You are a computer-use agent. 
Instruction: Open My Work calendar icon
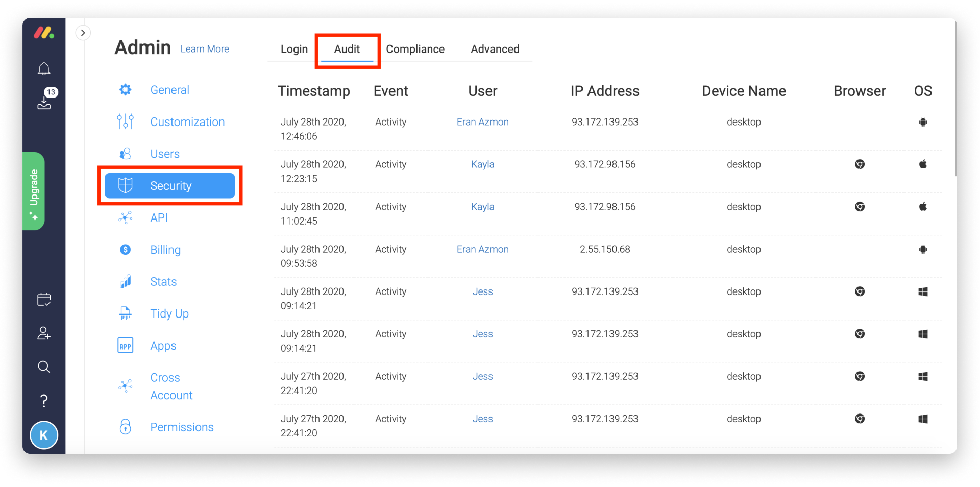pos(44,299)
